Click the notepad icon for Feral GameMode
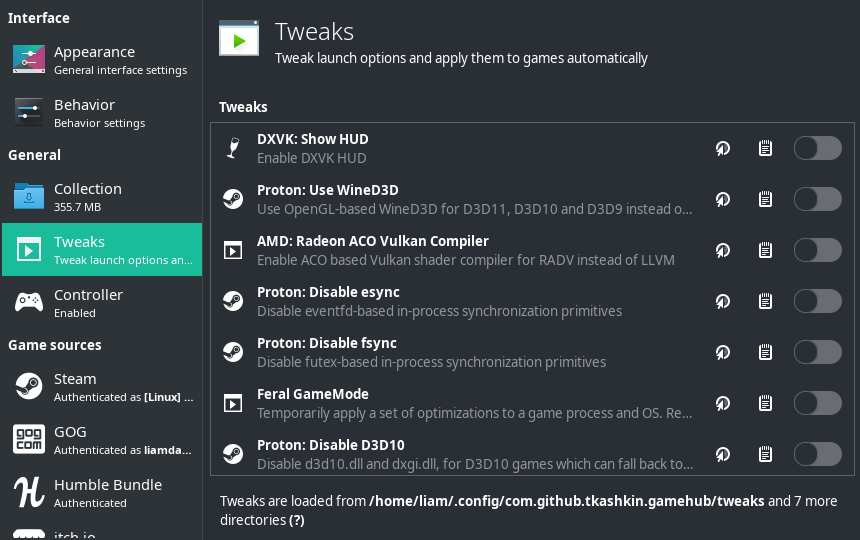Image resolution: width=860 pixels, height=540 pixels. pos(765,403)
